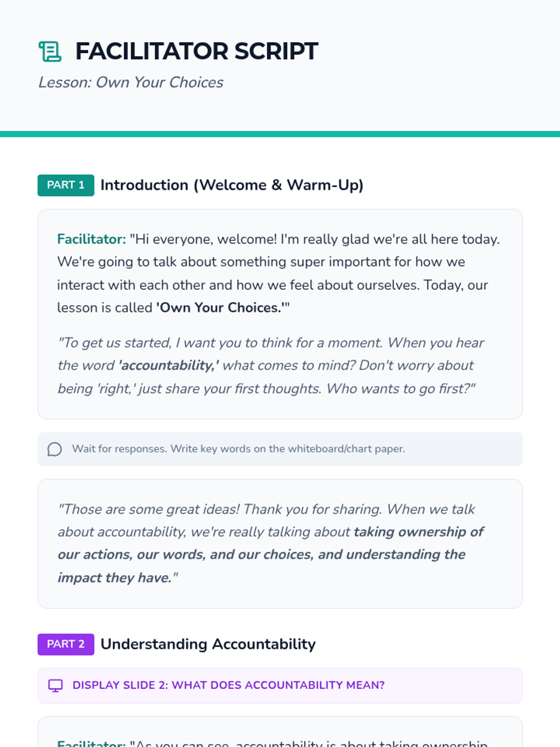Image resolution: width=560 pixels, height=747 pixels.
Task: Click the Wait for responses instruction text
Action: click(238, 449)
